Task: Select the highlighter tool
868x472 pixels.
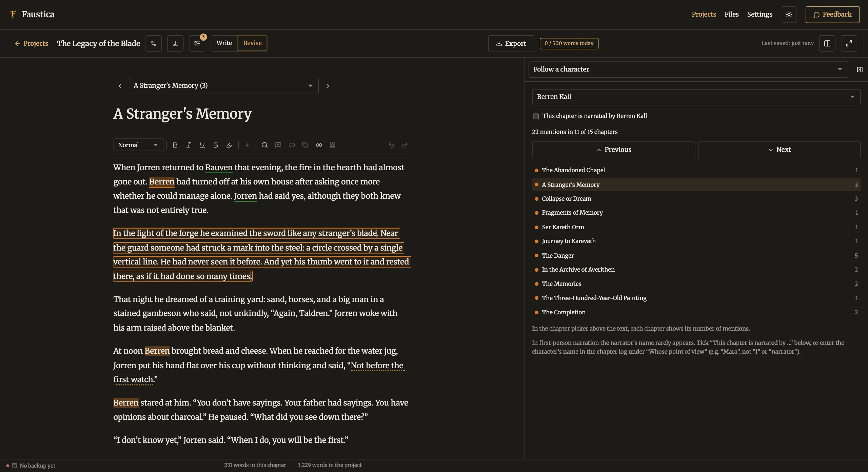Action: [x=229, y=145]
